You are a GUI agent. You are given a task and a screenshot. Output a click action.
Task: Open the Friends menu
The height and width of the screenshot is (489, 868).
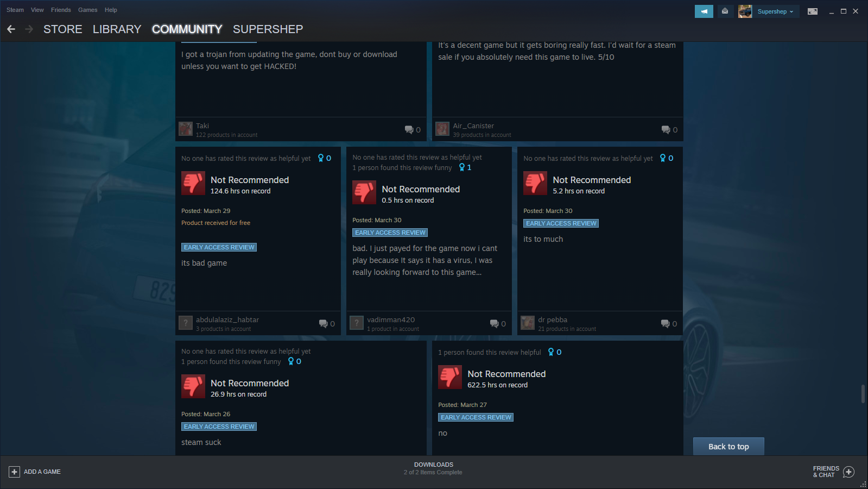click(x=61, y=10)
